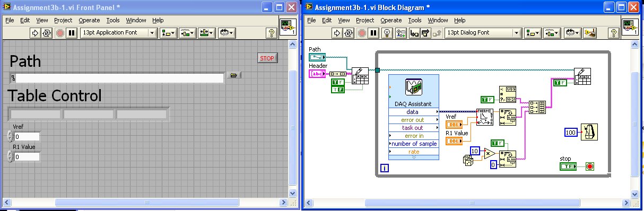This screenshot has width=644, height=211.
Task: Open File menu in Front Panel window
Action: (10, 20)
